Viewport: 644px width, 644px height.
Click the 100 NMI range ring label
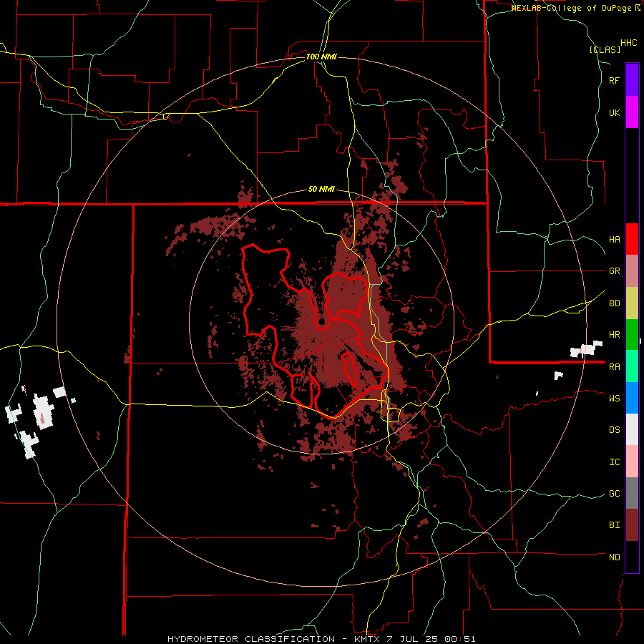[321, 57]
